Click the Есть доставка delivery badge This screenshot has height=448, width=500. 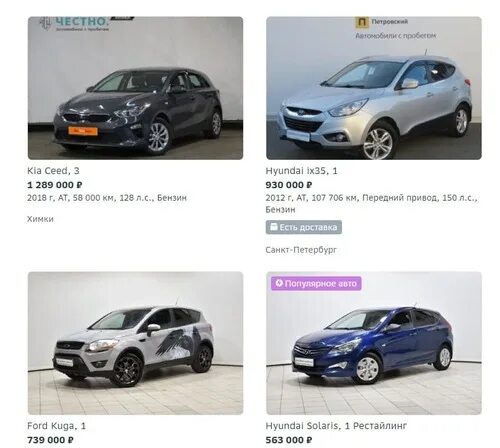click(x=304, y=227)
